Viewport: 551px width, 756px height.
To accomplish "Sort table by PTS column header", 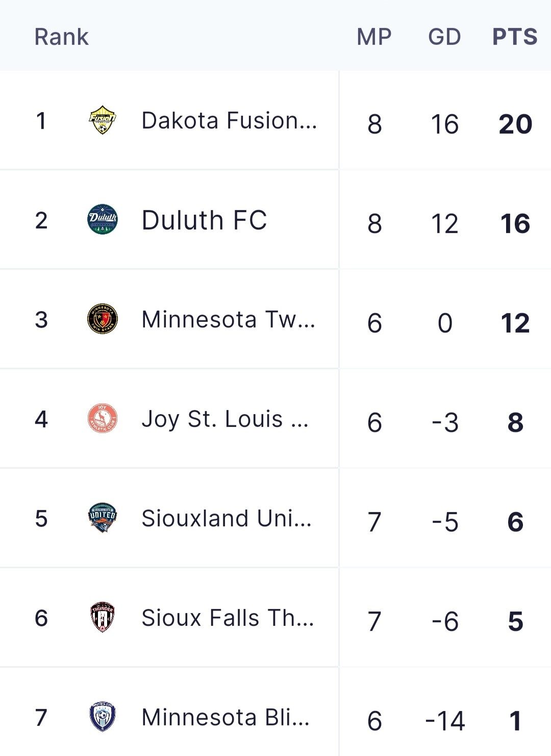I will tap(515, 37).
